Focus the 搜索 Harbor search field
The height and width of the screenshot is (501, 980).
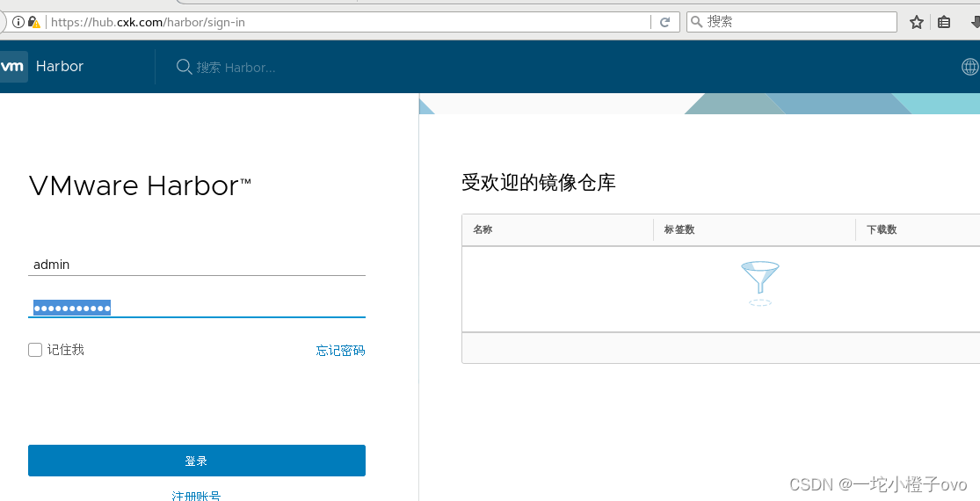pos(236,67)
